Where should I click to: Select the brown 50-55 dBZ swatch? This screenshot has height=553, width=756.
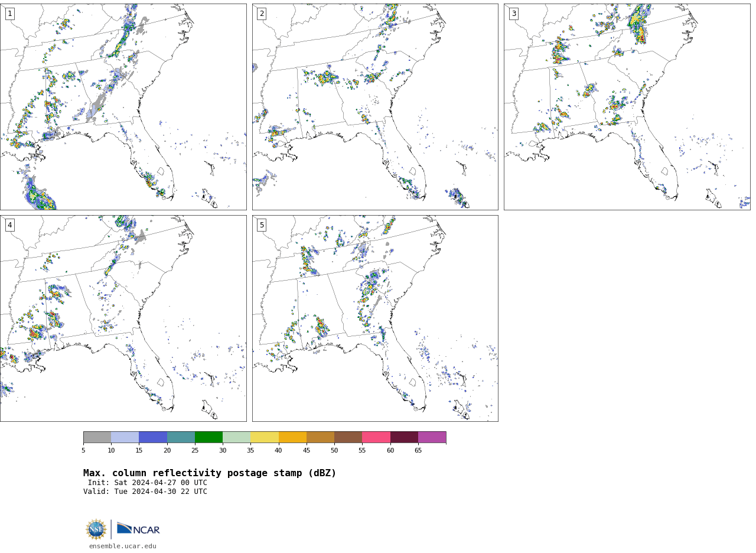348,437
